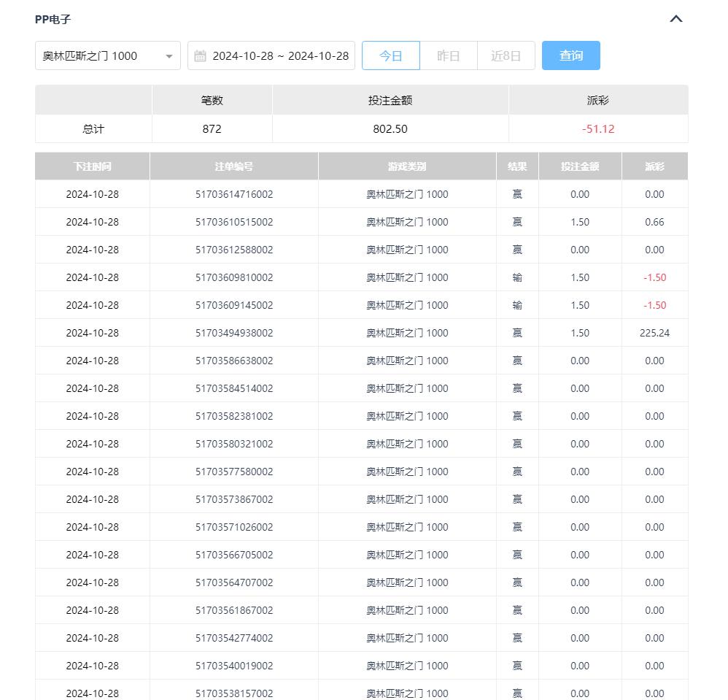
Task: Click the date range input field
Action: [280, 55]
